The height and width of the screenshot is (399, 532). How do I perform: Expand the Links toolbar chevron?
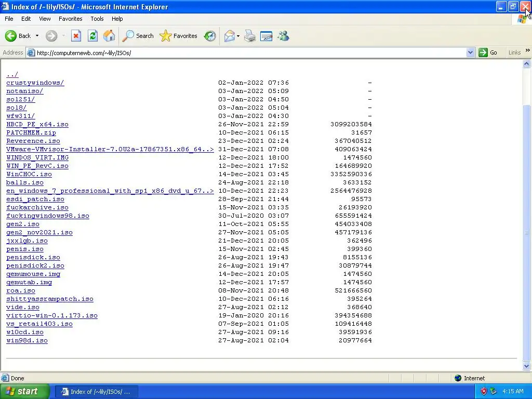528,50
